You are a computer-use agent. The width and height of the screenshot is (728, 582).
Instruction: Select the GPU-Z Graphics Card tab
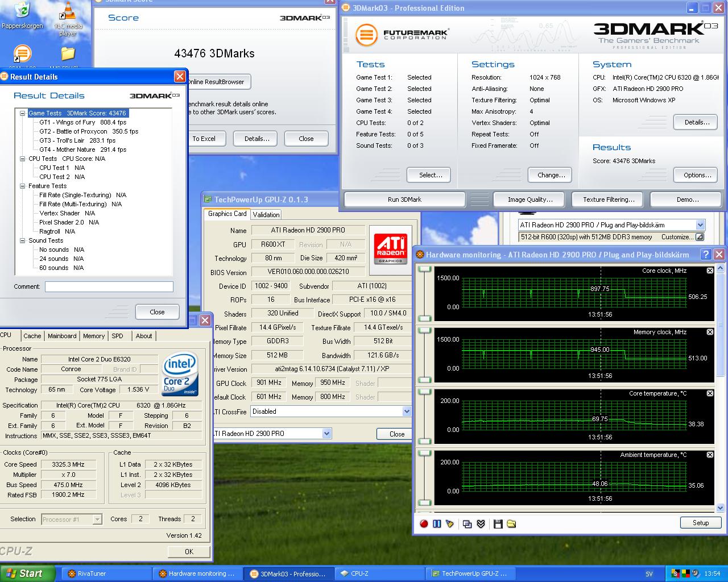(x=227, y=214)
